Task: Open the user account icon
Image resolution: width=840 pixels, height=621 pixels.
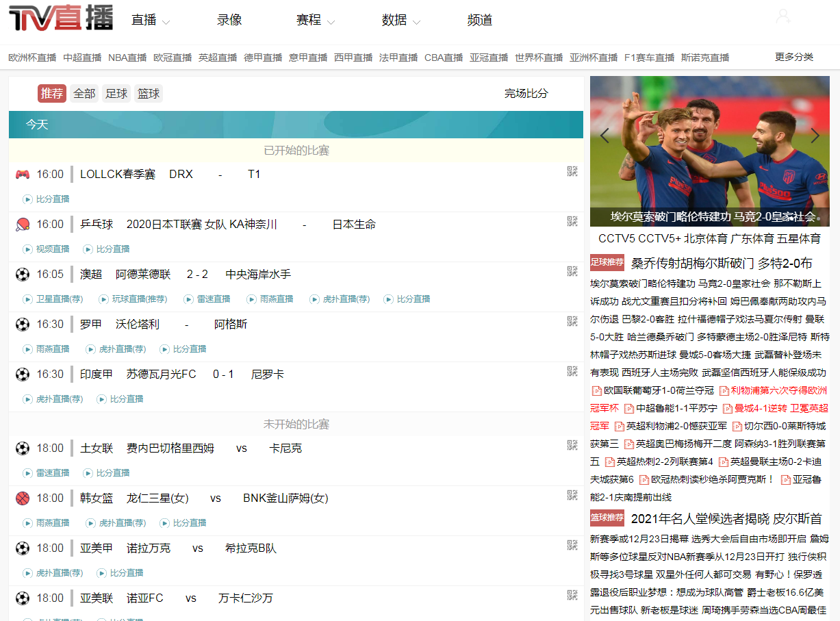Action: pos(783,16)
